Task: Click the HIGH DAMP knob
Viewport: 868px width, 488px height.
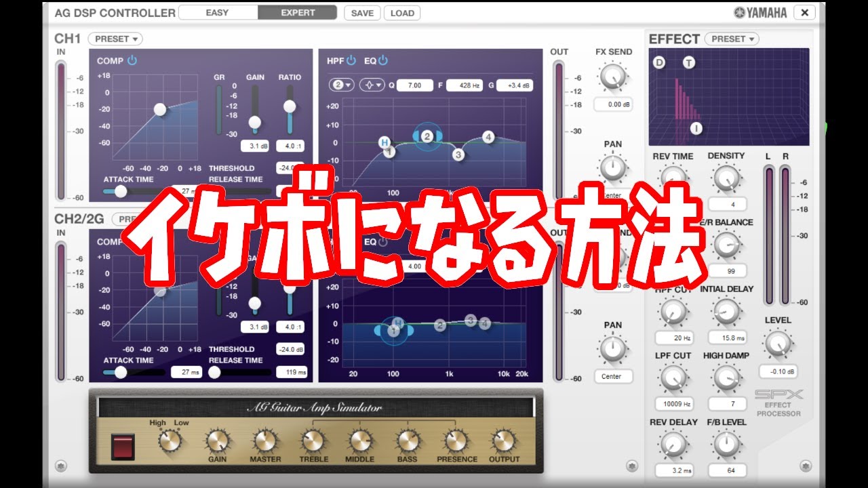Action: click(x=726, y=378)
